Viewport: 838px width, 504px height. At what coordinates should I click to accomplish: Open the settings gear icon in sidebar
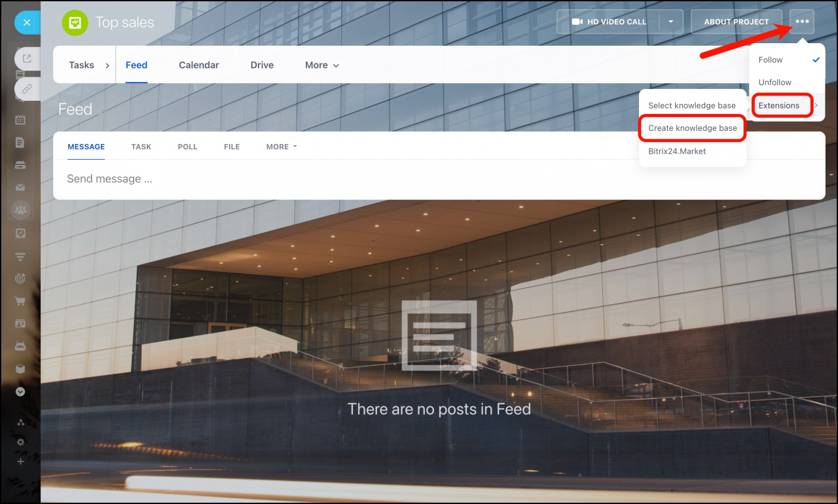click(x=20, y=442)
